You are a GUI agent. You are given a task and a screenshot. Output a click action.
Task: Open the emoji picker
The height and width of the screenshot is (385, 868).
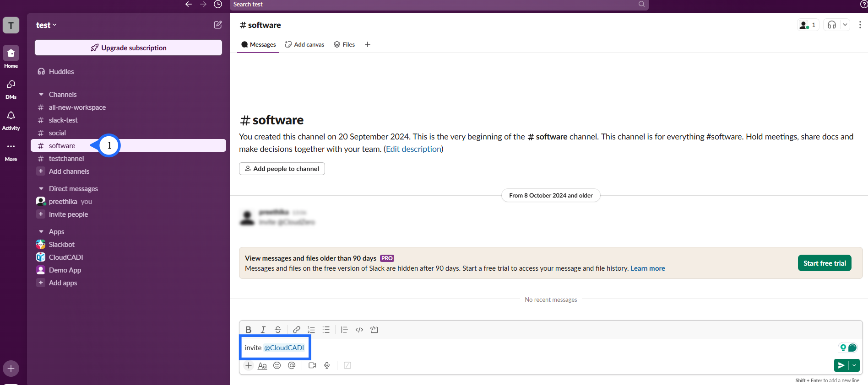pos(277,365)
